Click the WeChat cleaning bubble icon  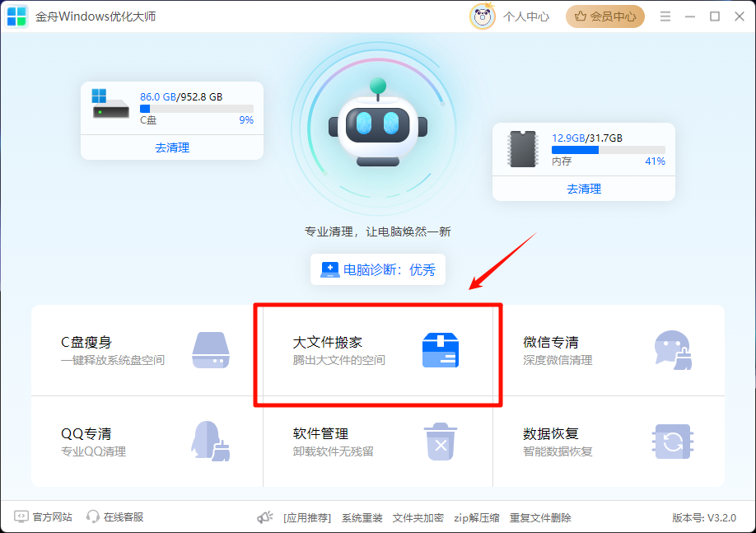click(x=673, y=350)
